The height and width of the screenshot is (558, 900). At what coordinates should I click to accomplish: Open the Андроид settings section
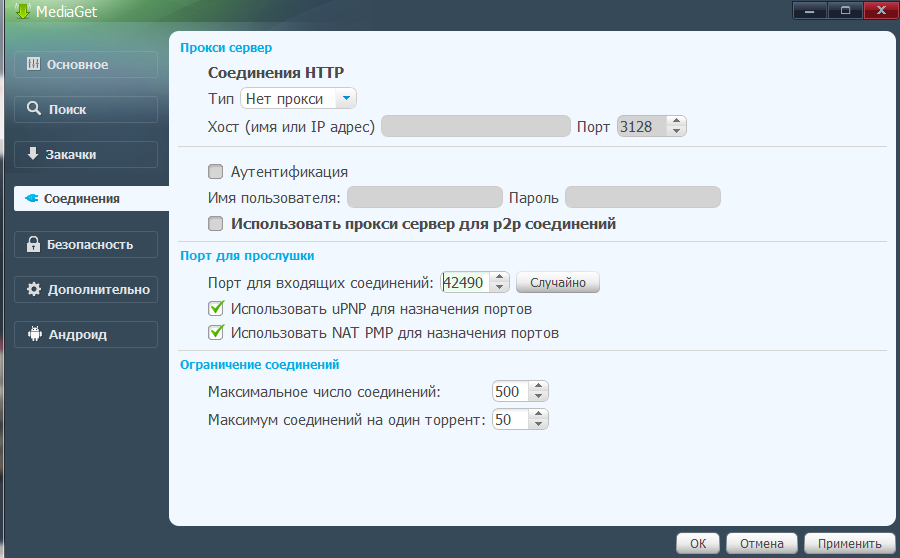tap(86, 334)
